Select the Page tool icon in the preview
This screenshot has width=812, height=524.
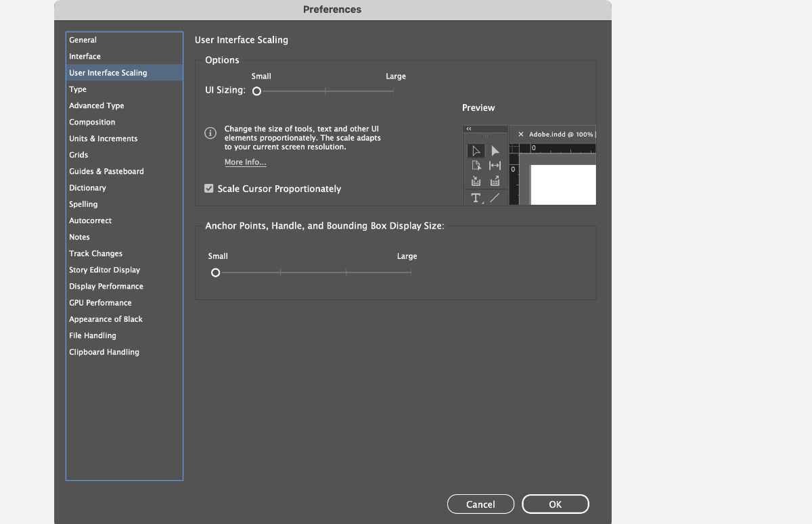(476, 165)
